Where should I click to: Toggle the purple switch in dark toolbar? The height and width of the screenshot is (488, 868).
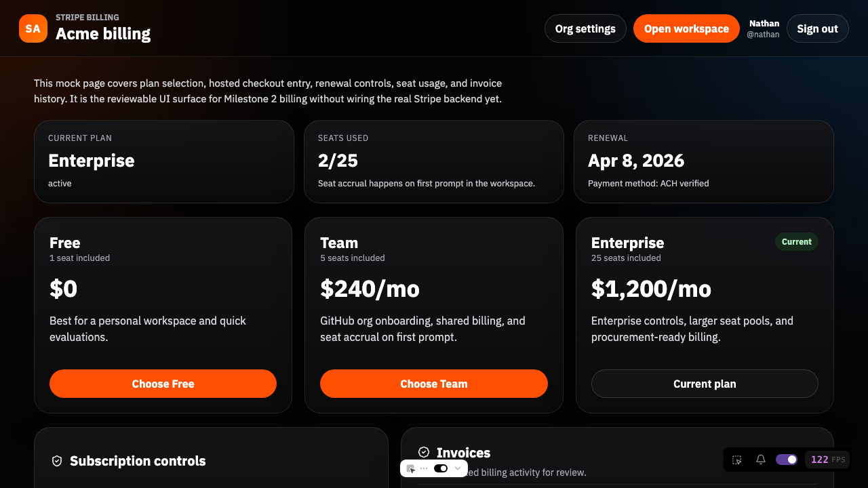click(787, 460)
